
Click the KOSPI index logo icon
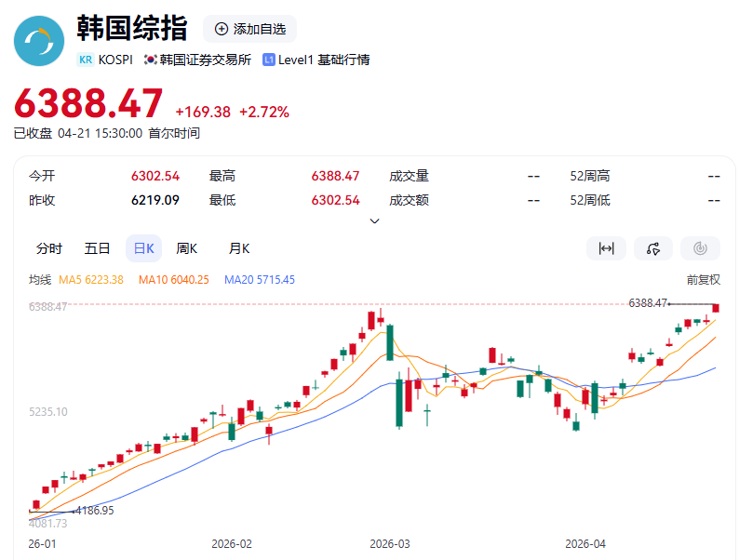pos(39,41)
